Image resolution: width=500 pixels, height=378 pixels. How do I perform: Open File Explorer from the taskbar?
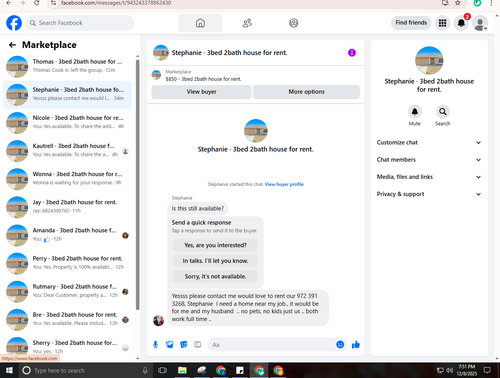coord(182,370)
